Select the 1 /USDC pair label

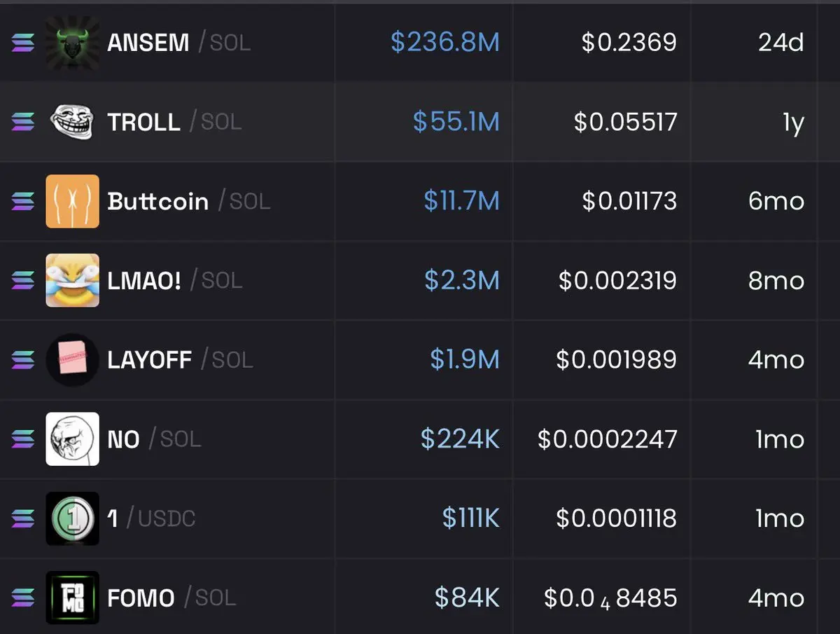coord(151,519)
